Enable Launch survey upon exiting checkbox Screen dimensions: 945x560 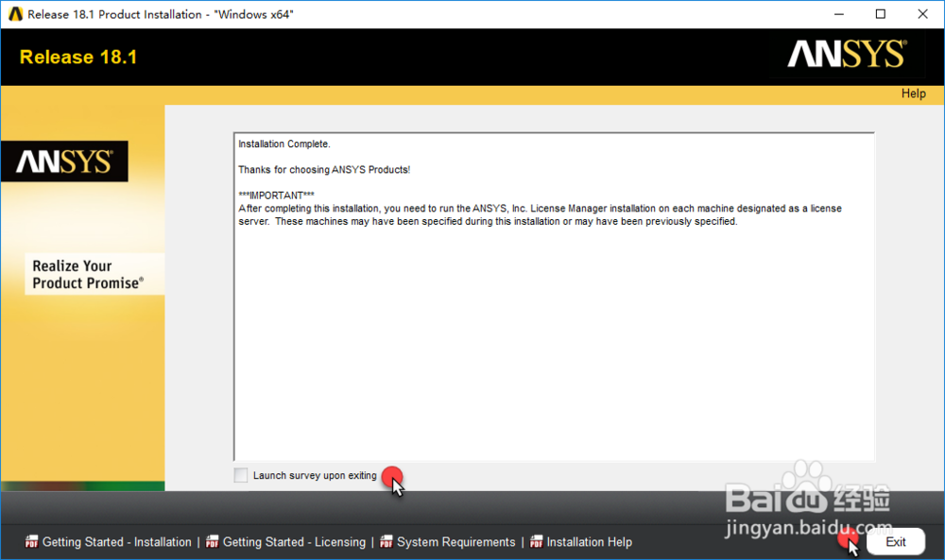(x=241, y=475)
